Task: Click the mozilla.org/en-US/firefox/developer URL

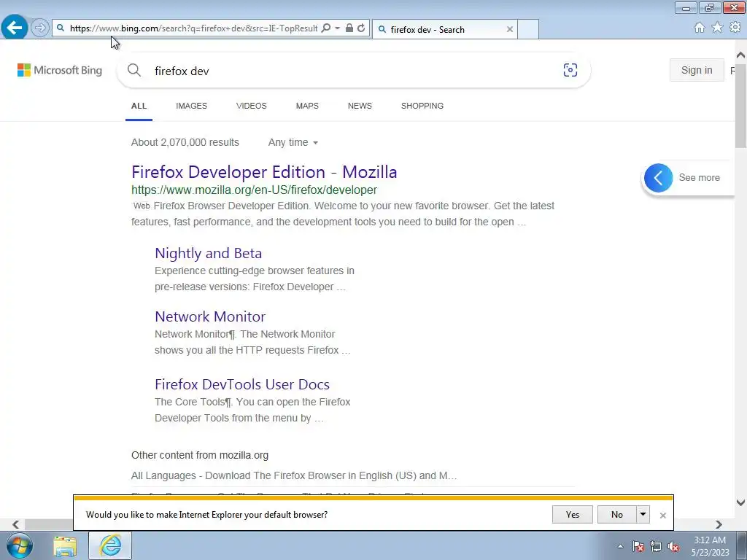Action: (254, 190)
